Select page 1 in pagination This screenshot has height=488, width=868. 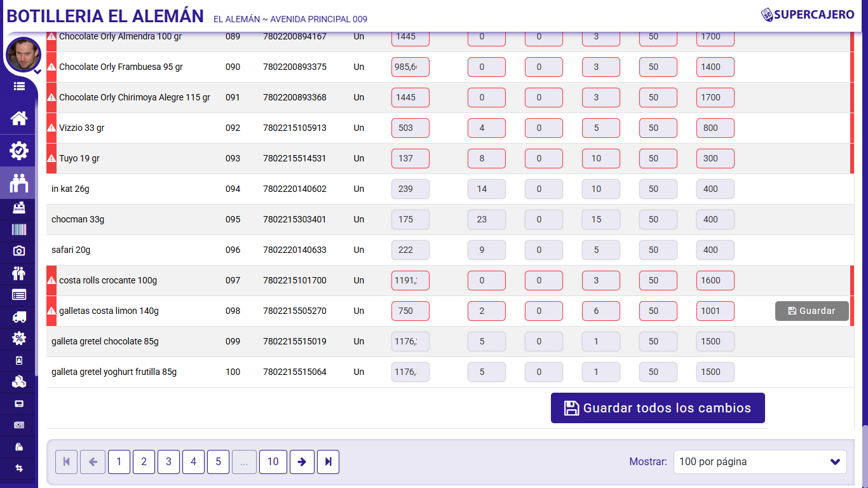[119, 462]
